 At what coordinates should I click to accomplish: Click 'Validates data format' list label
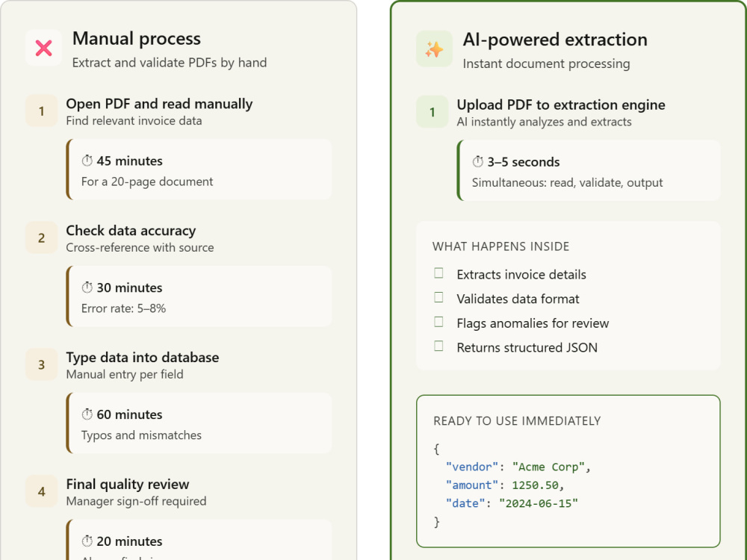point(518,299)
